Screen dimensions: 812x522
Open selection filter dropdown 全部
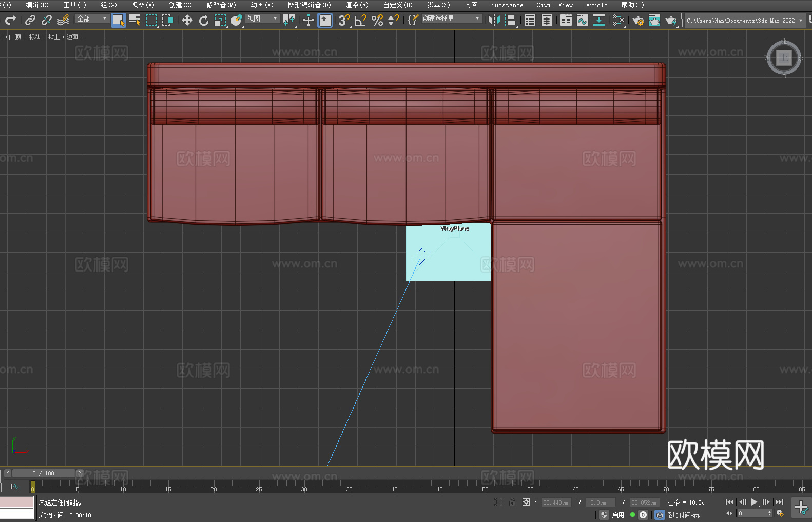92,18
